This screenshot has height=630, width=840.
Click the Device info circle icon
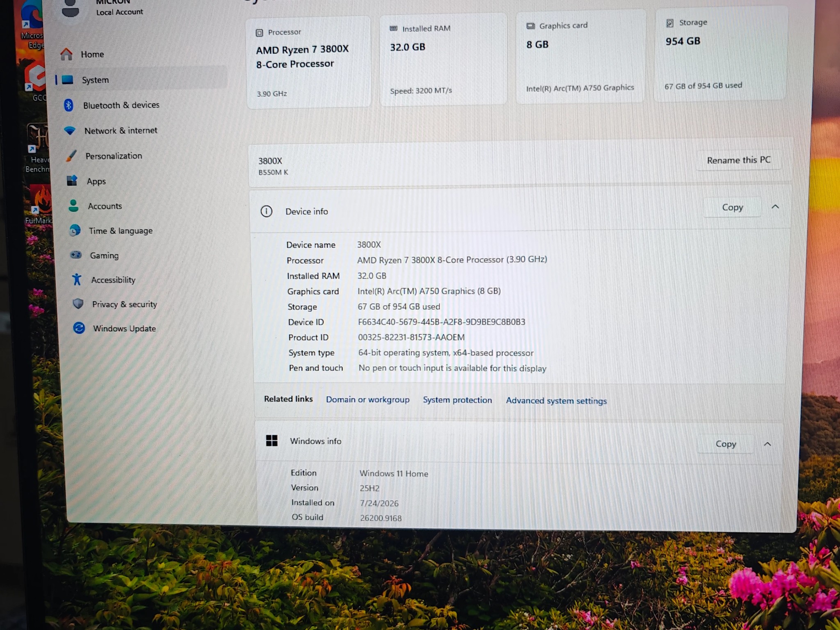click(x=266, y=211)
